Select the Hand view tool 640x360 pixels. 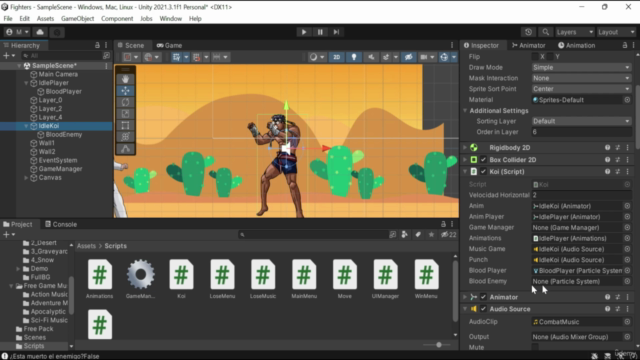click(125, 79)
